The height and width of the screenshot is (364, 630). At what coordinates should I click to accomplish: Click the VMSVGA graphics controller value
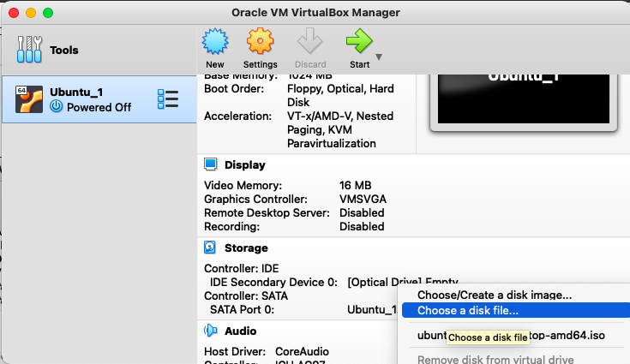[363, 199]
